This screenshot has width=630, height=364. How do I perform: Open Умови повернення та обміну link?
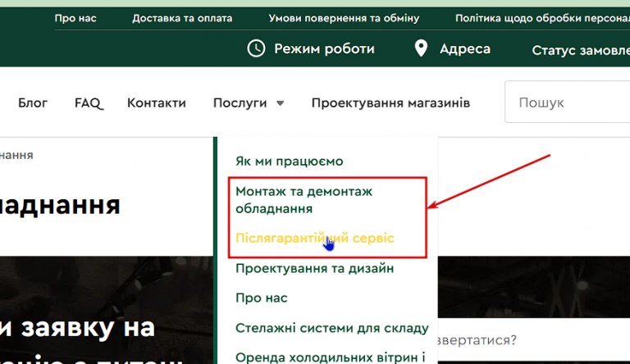pos(344,18)
